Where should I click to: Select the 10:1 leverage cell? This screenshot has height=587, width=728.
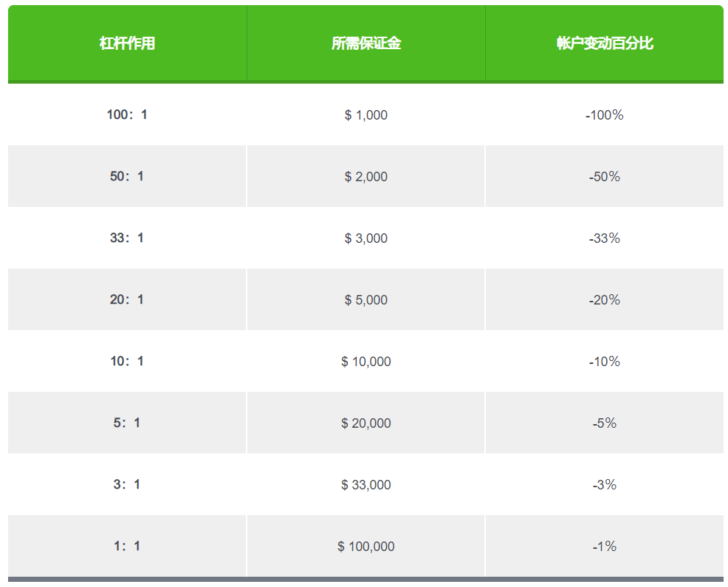pos(127,361)
